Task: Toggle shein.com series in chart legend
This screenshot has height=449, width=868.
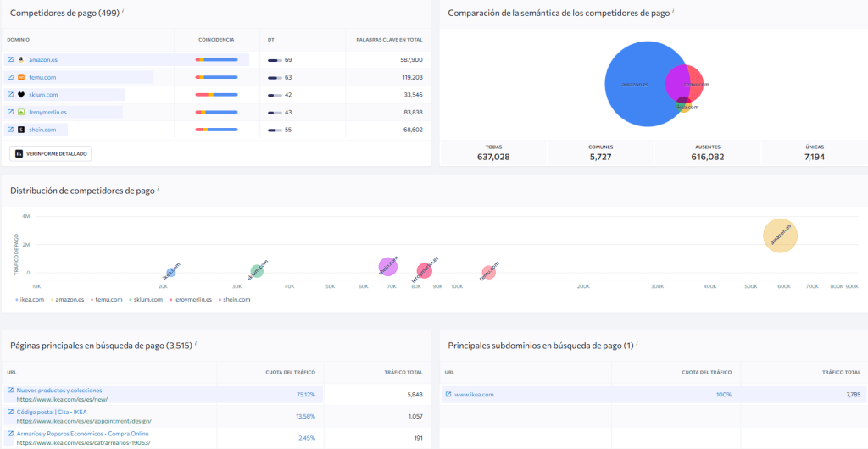Action: 235,299
